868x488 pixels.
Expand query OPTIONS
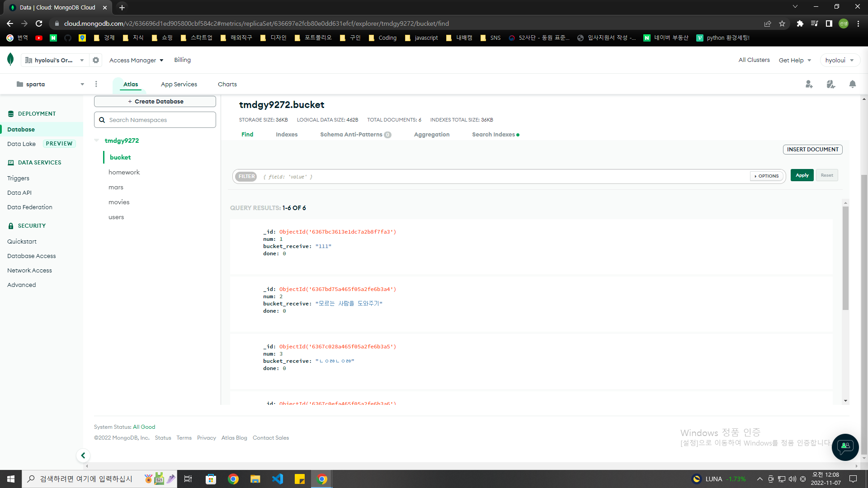point(767,176)
